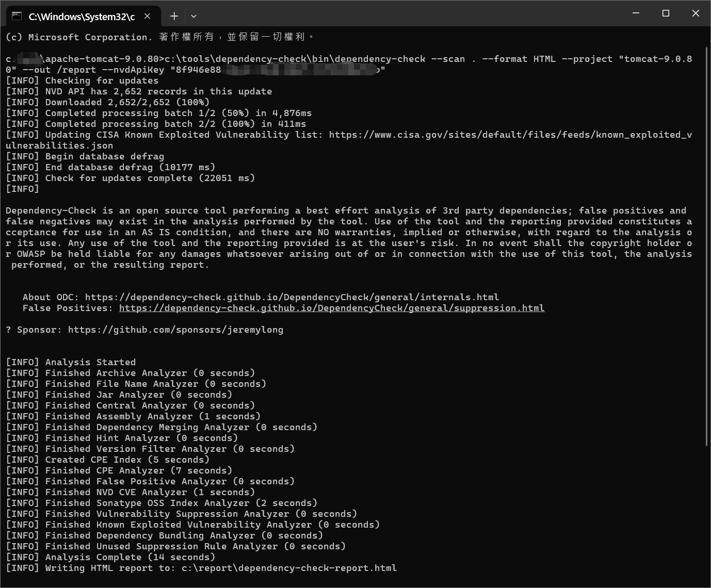Click 'Finished Assembly Analyzer (1 seconds)' line
The image size is (711, 588).
[x=133, y=416]
